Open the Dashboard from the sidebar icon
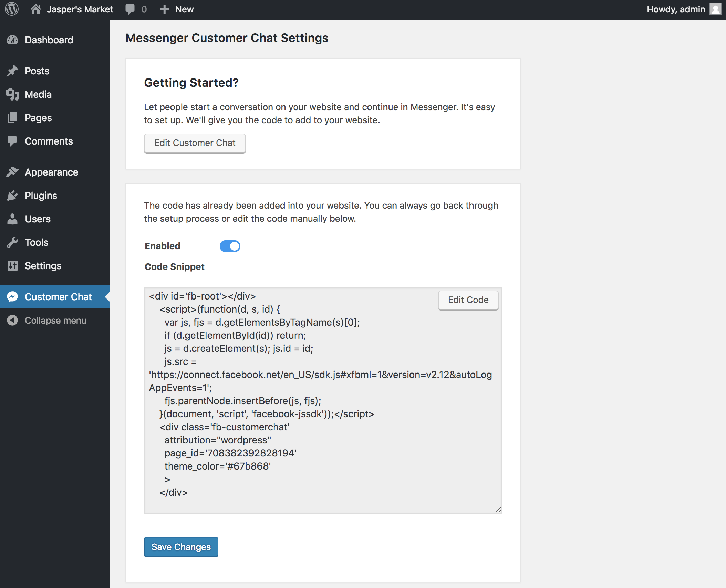This screenshot has height=588, width=726. pos(12,40)
